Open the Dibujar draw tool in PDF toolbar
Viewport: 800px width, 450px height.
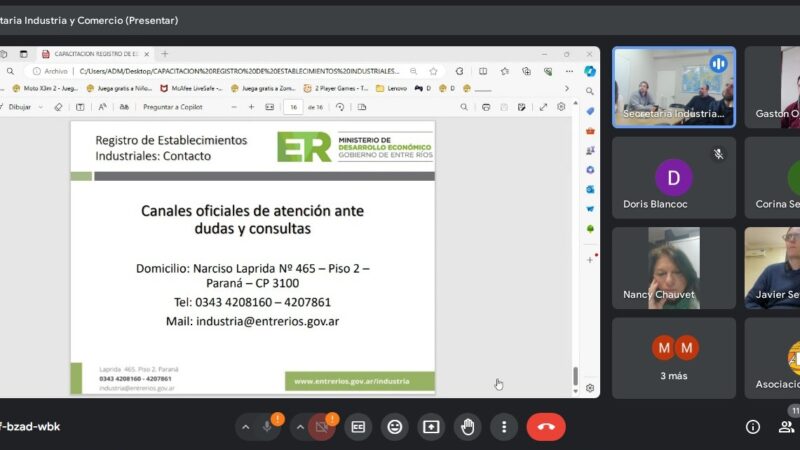tap(19, 107)
